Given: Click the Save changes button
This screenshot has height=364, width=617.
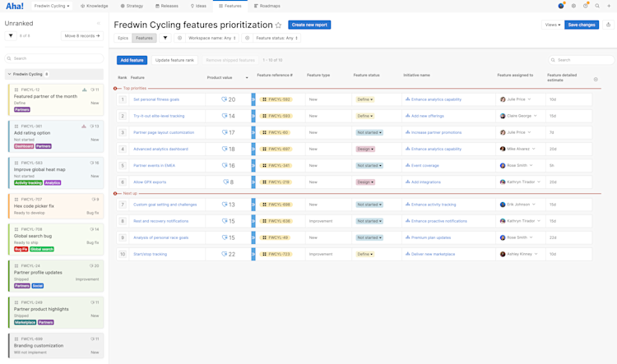Looking at the screenshot, I should [x=582, y=25].
